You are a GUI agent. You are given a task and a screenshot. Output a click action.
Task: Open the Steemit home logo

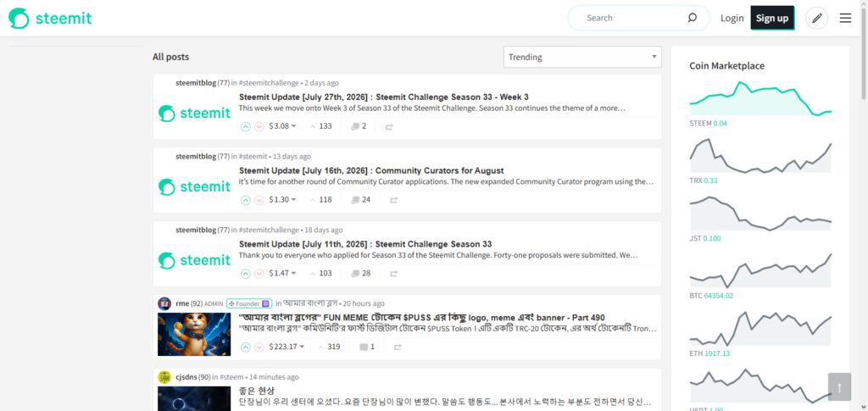click(x=50, y=19)
